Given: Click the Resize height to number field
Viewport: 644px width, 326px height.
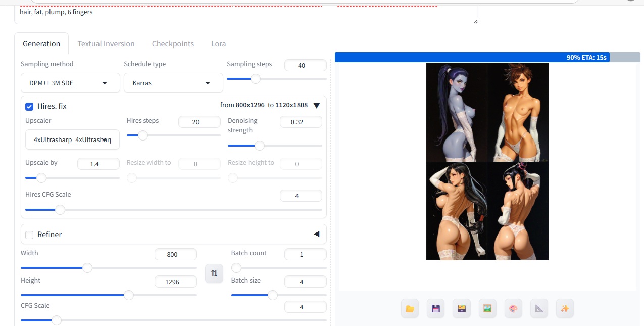Looking at the screenshot, I should [301, 164].
